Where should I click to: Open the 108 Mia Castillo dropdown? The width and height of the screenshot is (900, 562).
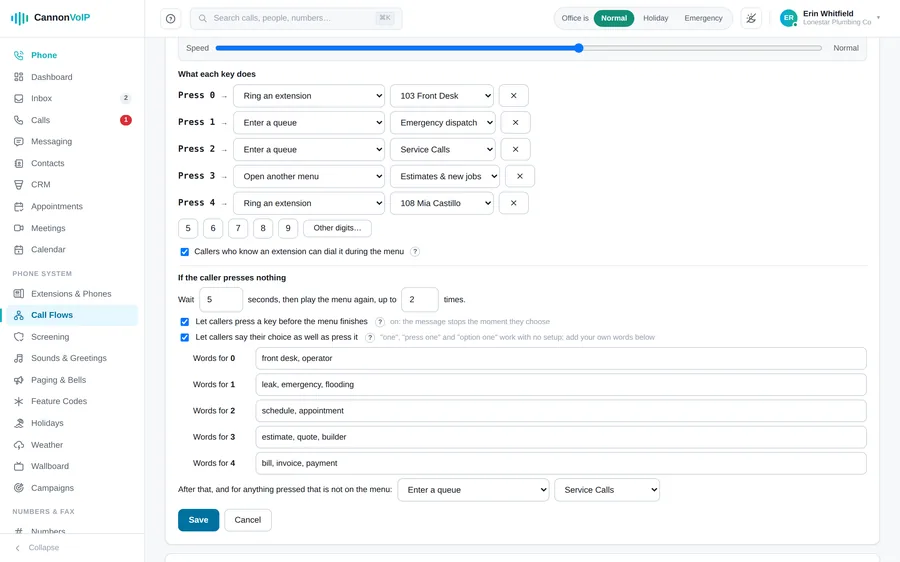tap(441, 203)
